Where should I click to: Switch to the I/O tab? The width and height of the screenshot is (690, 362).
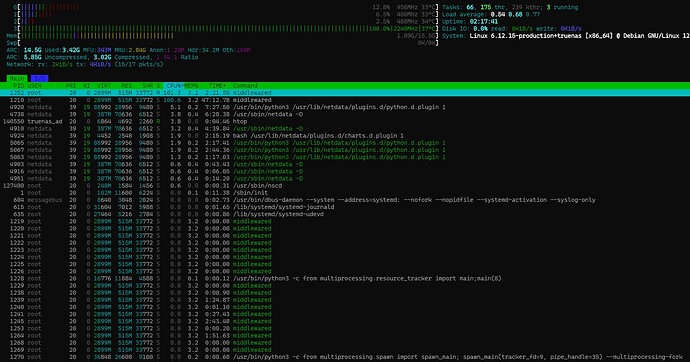click(x=40, y=78)
